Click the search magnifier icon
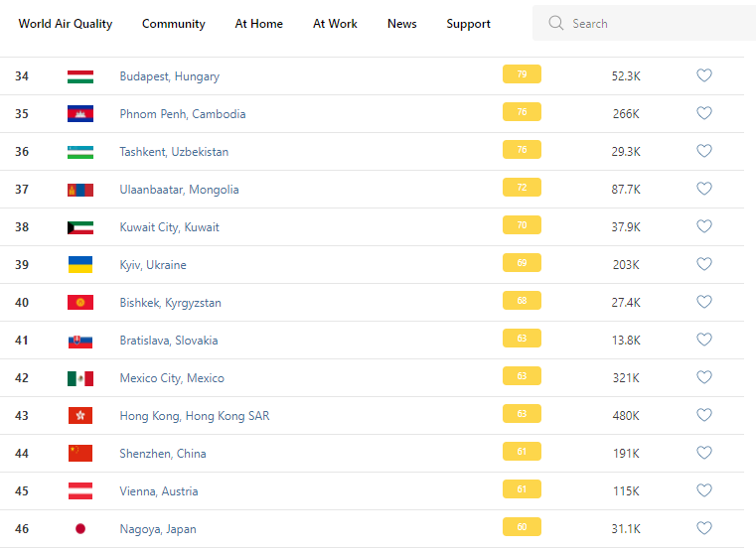 click(x=556, y=24)
